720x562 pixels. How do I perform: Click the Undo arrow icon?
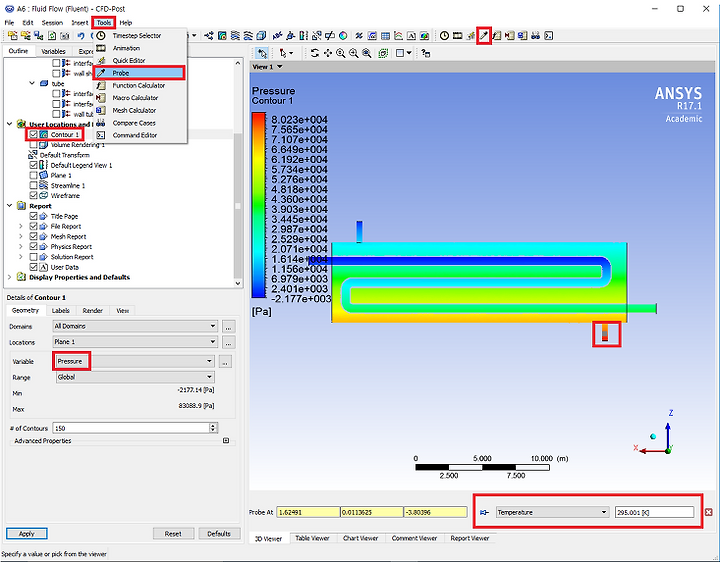click(81, 35)
